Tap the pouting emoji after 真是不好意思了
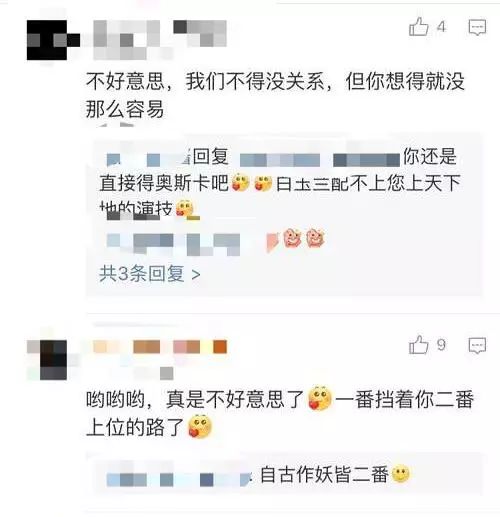The image size is (500, 517). point(320,398)
